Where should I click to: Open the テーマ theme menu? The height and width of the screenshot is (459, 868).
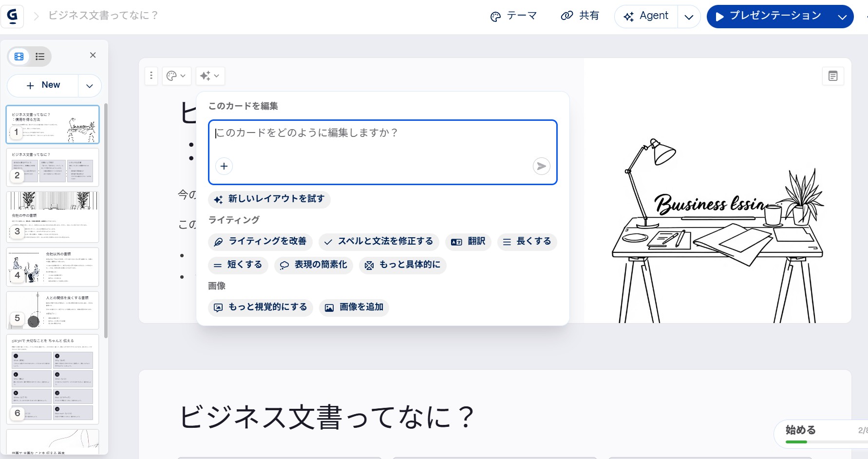[x=513, y=16]
